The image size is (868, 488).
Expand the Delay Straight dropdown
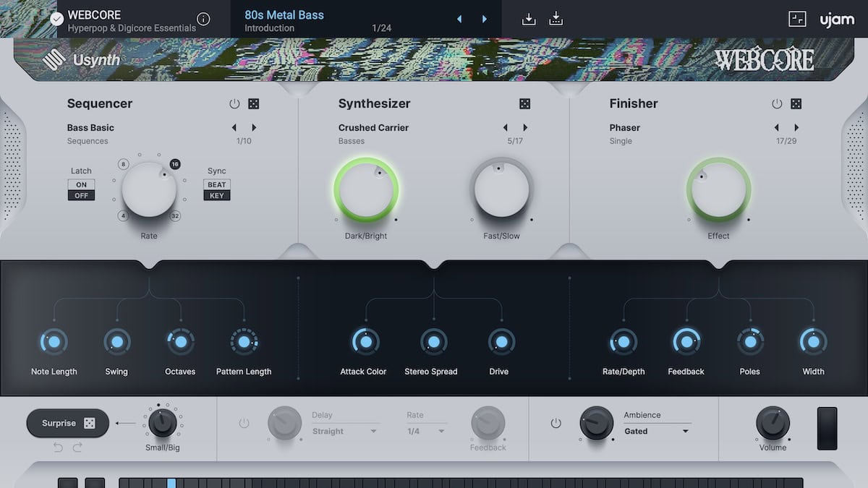pyautogui.click(x=345, y=432)
